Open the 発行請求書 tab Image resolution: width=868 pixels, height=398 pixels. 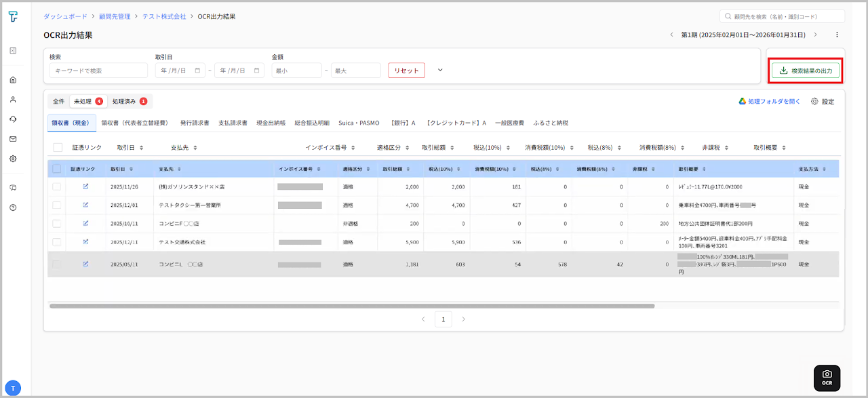pos(195,123)
